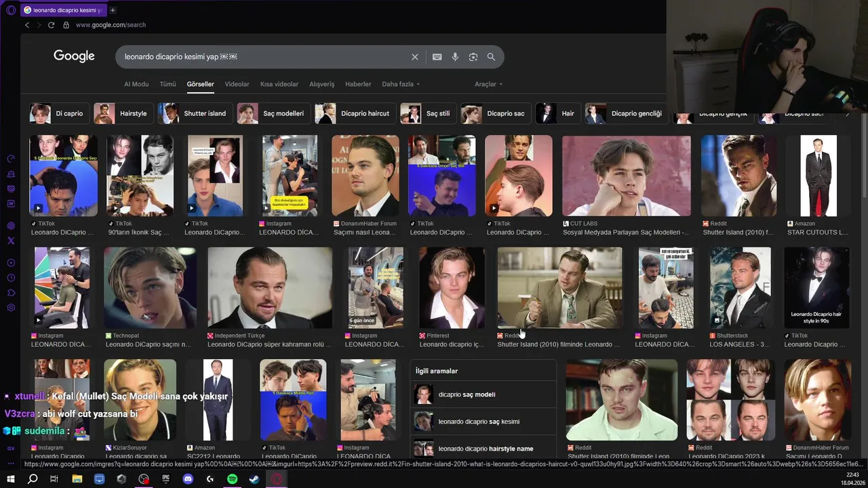Open Windows taskbar search

coord(33,479)
